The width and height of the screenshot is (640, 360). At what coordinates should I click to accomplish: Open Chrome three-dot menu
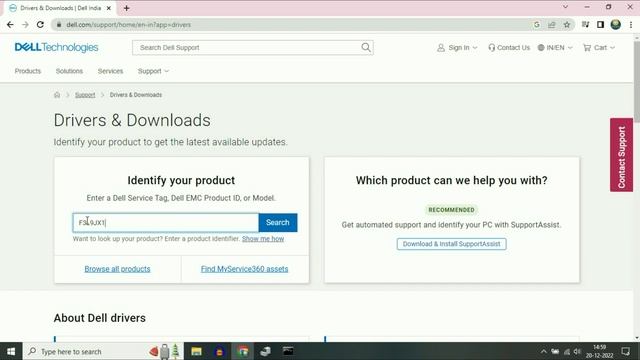pos(631,24)
